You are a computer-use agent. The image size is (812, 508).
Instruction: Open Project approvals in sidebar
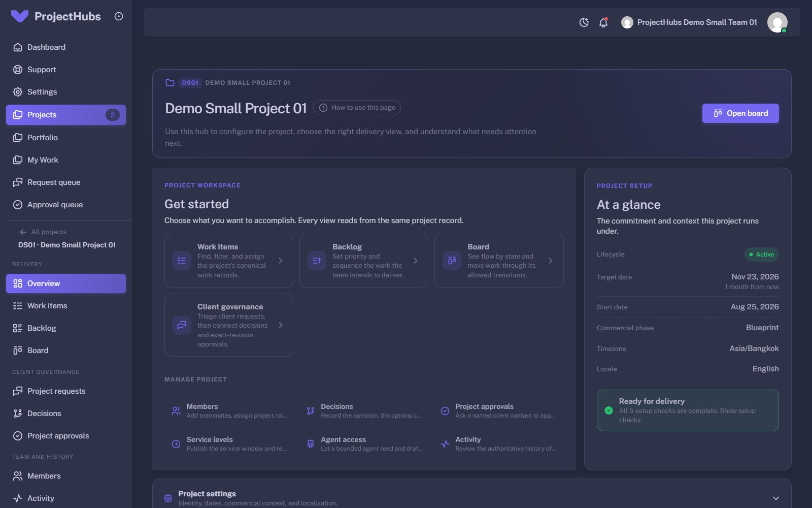66,436
